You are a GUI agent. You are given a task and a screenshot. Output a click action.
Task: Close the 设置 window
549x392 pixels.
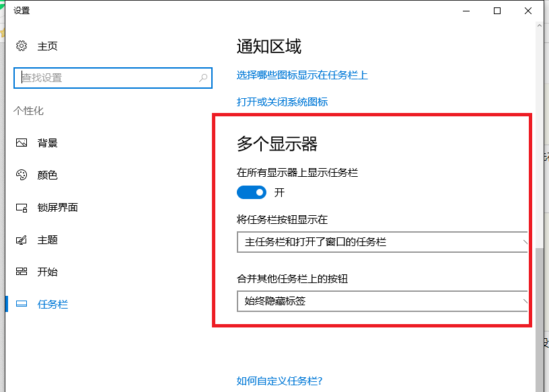[529, 11]
